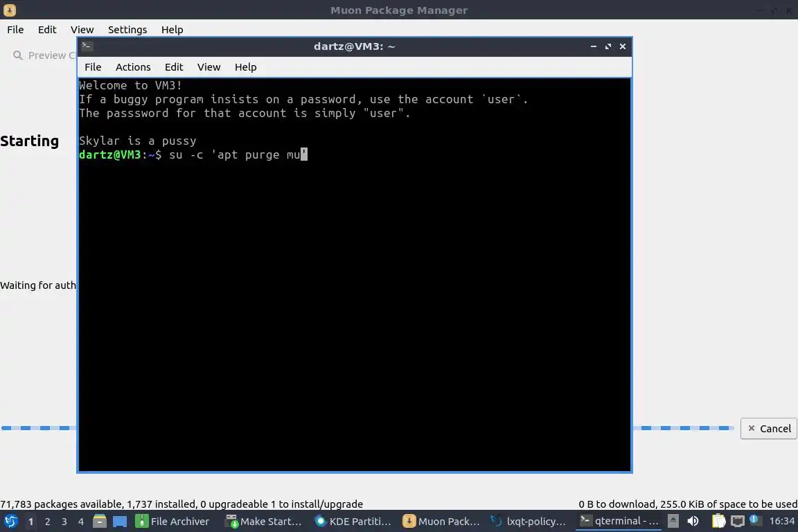Switch to the Make Startup taskbar entry
This screenshot has width=798, height=532.
(264, 522)
